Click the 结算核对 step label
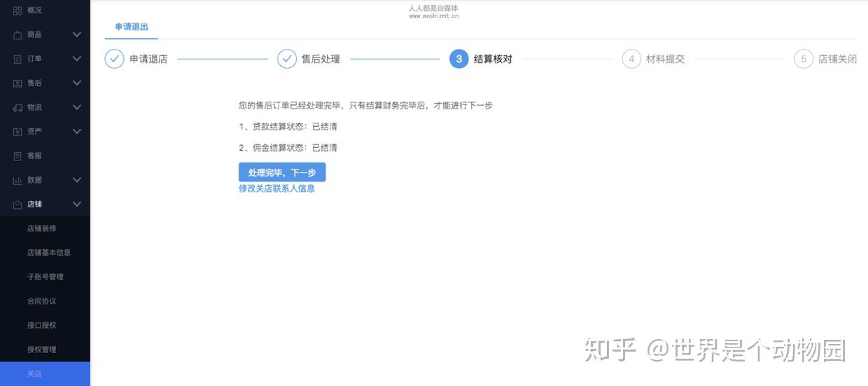 tap(493, 59)
